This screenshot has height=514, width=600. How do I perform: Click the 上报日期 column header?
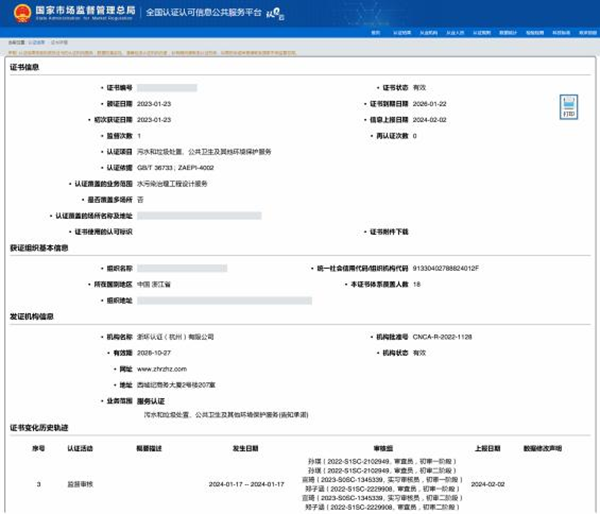click(x=486, y=450)
